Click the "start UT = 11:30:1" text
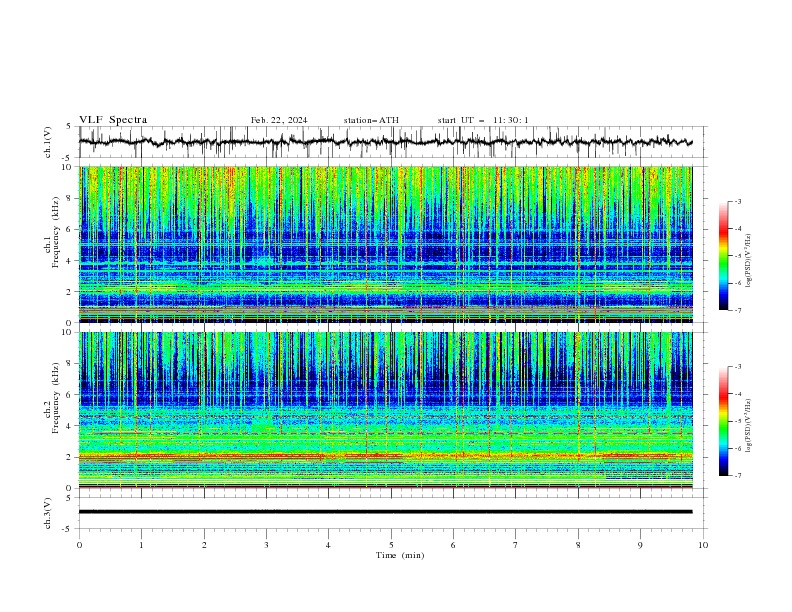Screen dimensions: 792x612 (x=483, y=120)
